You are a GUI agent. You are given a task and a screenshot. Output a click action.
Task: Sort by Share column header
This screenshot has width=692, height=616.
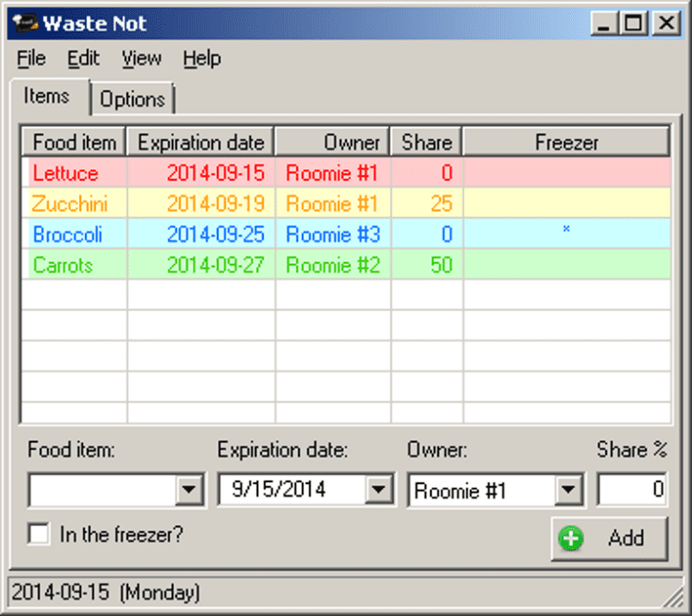coord(426,142)
